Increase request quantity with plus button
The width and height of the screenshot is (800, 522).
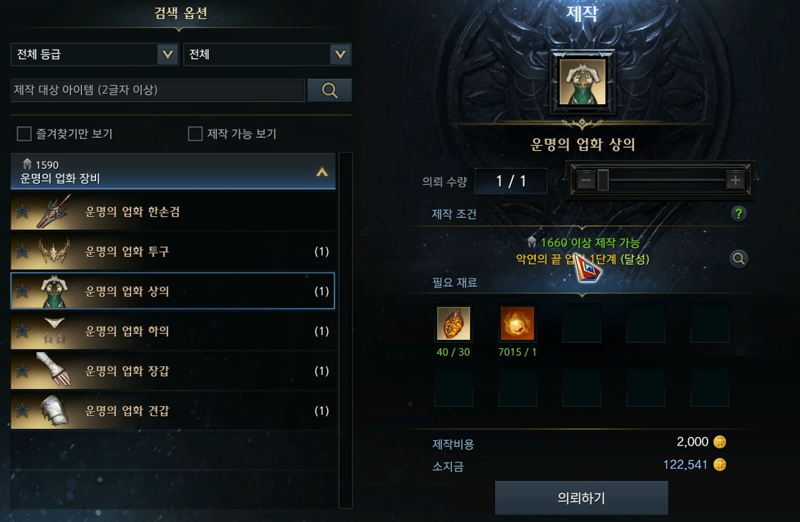(735, 180)
